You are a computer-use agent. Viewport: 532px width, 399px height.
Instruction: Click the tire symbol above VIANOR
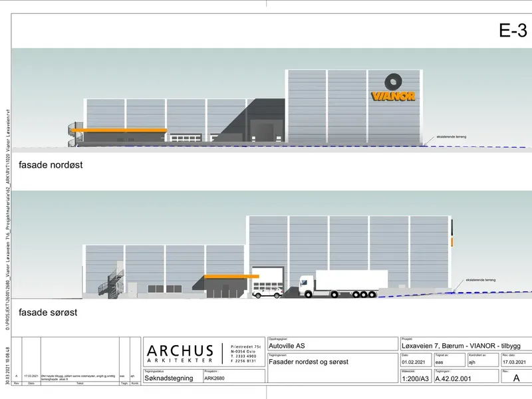tap(393, 82)
